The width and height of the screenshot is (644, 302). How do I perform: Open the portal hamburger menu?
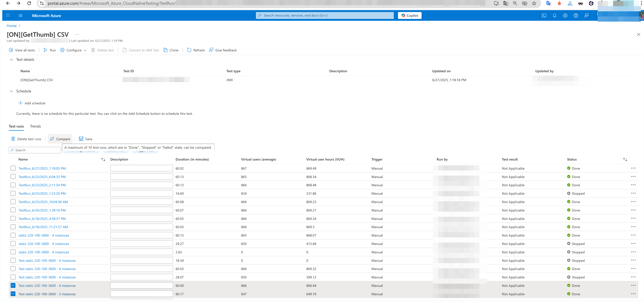20,15
